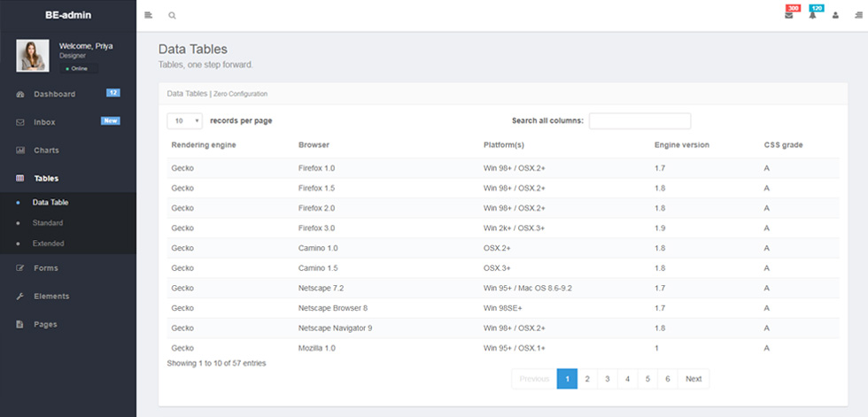Click the Charts icon in sidebar
This screenshot has width=868, height=417.
20,151
